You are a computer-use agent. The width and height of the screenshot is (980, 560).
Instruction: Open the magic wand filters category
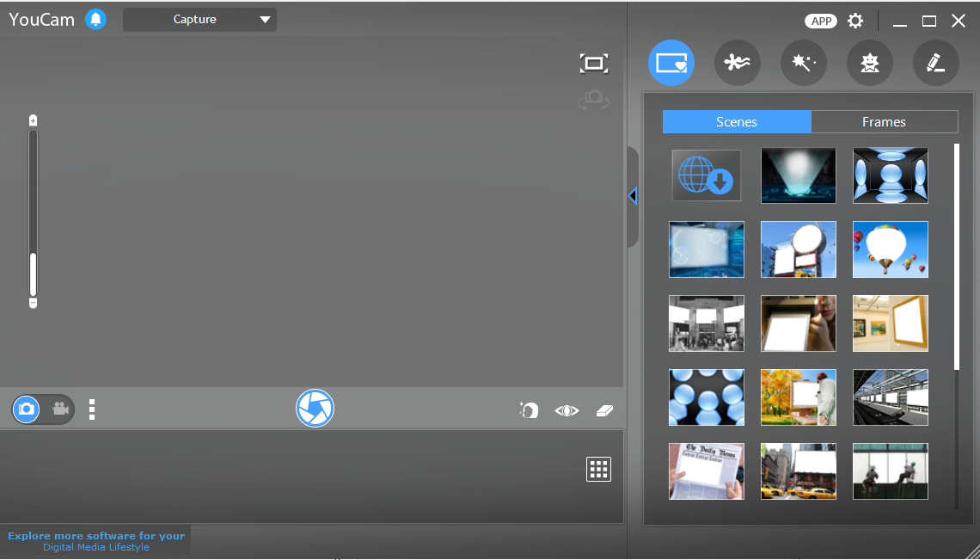(803, 63)
